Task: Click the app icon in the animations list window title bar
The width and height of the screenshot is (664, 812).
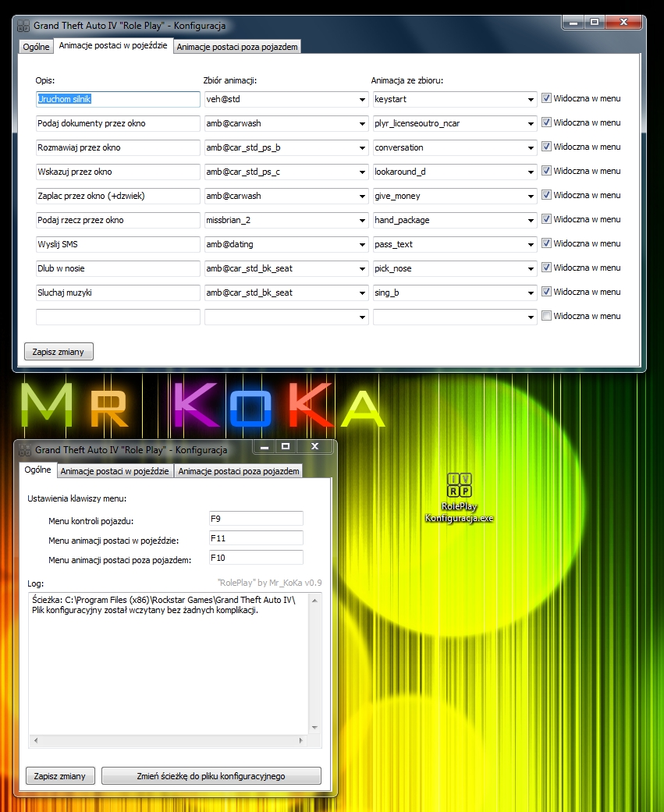Action: [x=23, y=26]
